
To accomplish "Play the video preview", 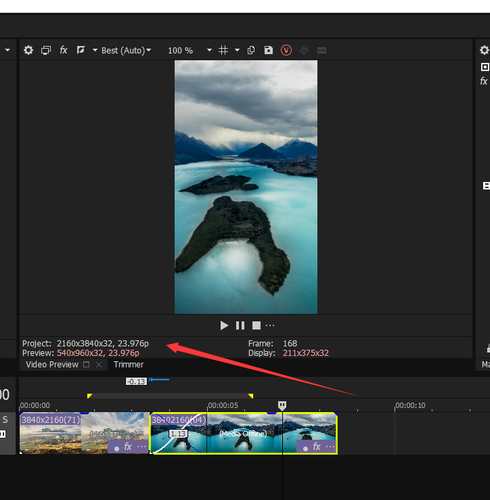I will (x=224, y=325).
